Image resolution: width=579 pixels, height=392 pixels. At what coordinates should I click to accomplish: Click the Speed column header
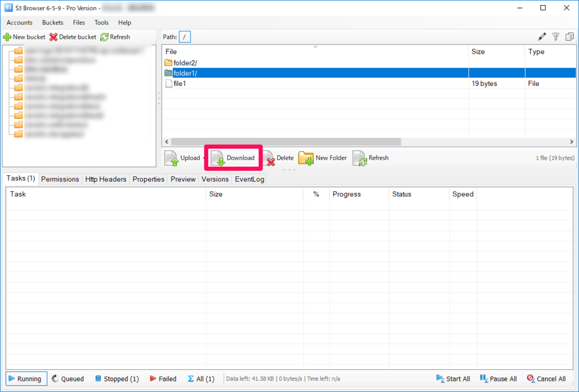pos(463,195)
